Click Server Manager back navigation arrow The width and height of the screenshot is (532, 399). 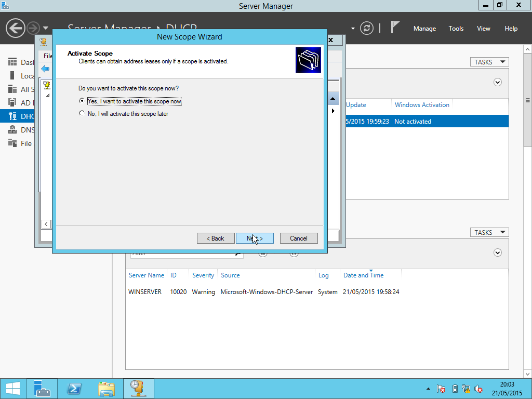pos(15,28)
